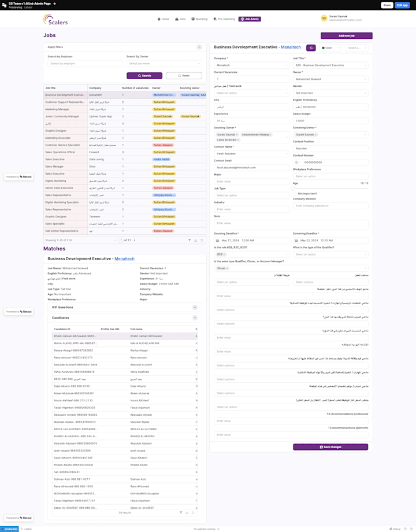Screen dimensions: 416x532
Task: Open the Search By Owner dropdown
Action: coord(164,64)
